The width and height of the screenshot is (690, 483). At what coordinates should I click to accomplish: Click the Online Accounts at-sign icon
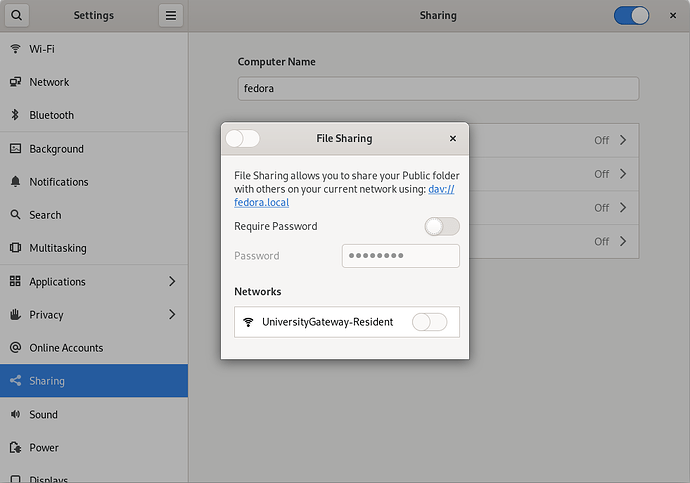(15, 348)
